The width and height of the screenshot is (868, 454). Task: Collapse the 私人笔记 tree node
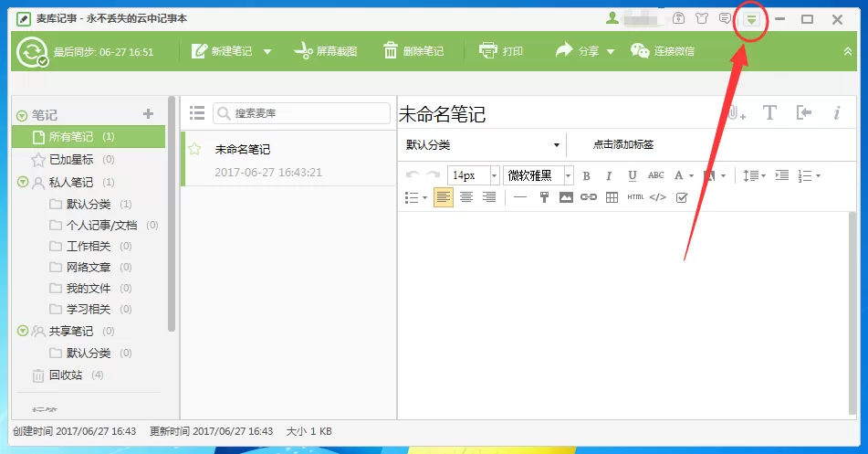coord(23,182)
